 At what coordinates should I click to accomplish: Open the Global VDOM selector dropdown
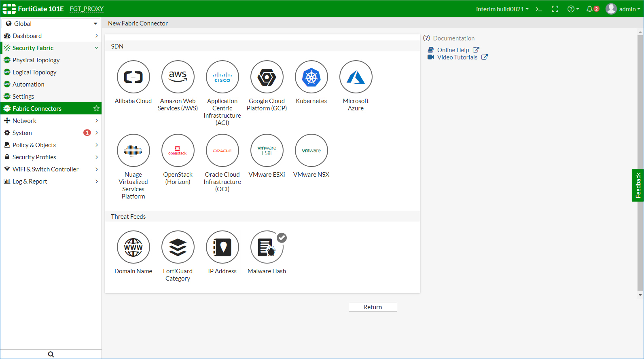click(x=51, y=23)
